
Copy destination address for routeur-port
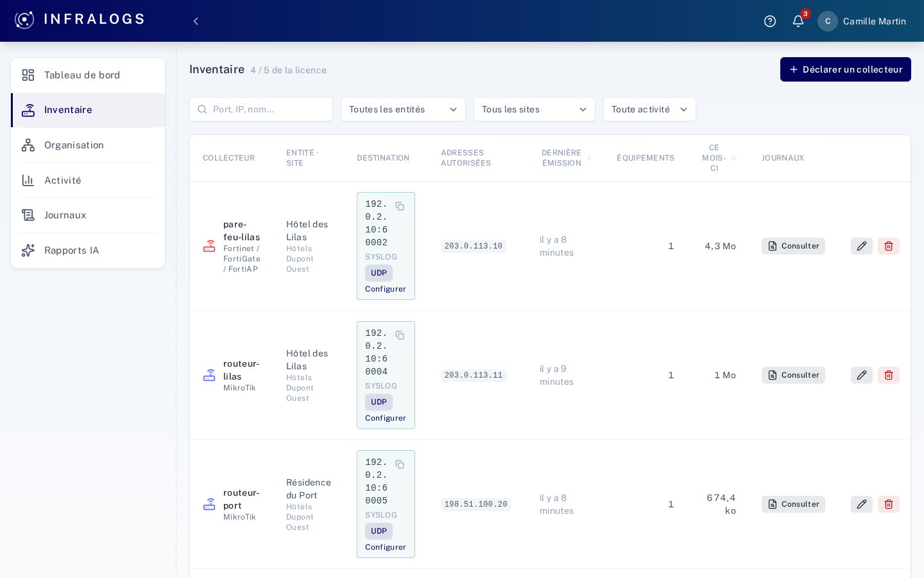tap(400, 464)
